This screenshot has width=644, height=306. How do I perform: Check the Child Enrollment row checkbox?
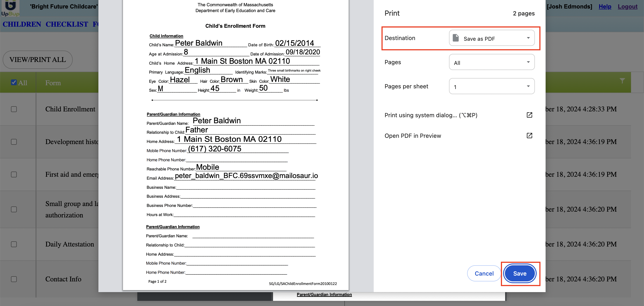14,109
